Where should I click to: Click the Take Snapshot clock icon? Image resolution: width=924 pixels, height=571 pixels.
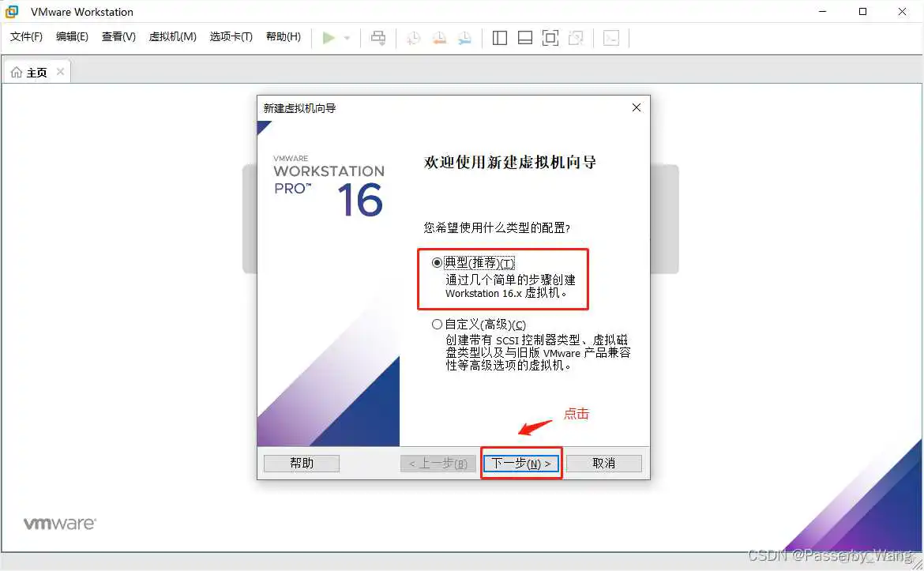click(414, 38)
